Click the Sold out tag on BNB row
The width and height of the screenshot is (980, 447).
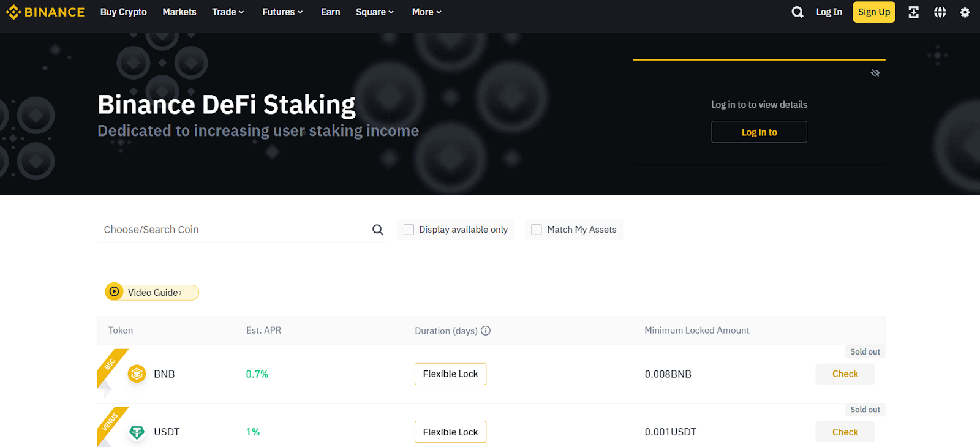pos(865,352)
